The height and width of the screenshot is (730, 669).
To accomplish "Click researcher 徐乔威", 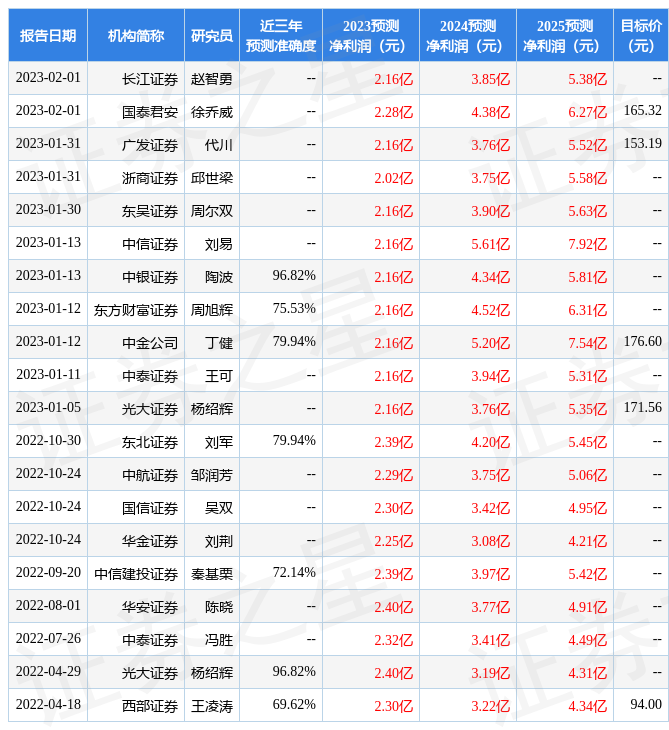I will click(x=212, y=112).
